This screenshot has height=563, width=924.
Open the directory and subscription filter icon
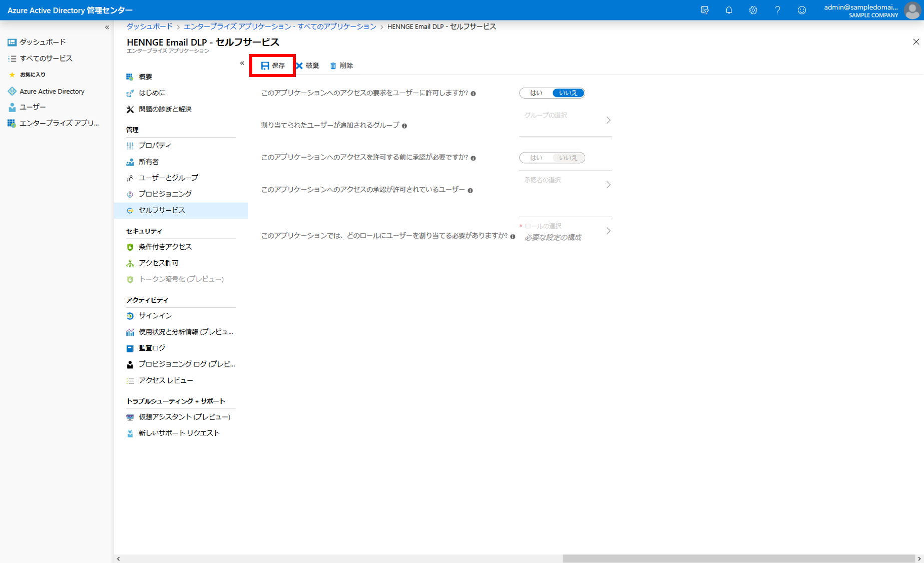(704, 10)
